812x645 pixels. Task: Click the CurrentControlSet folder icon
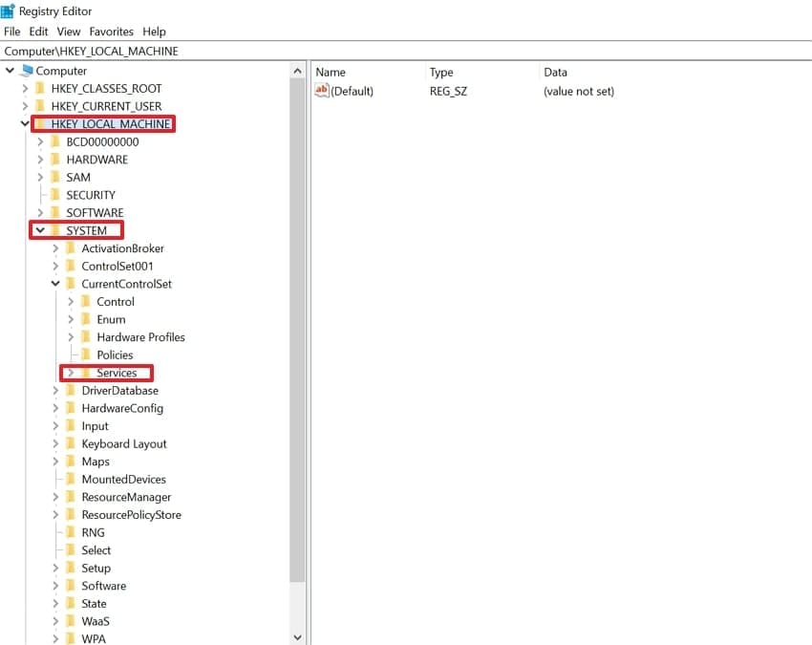coord(71,284)
